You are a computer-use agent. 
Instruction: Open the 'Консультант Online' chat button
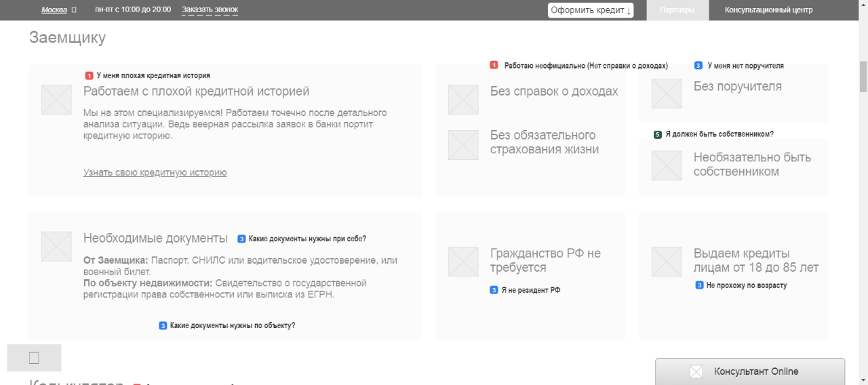pyautogui.click(x=750, y=371)
